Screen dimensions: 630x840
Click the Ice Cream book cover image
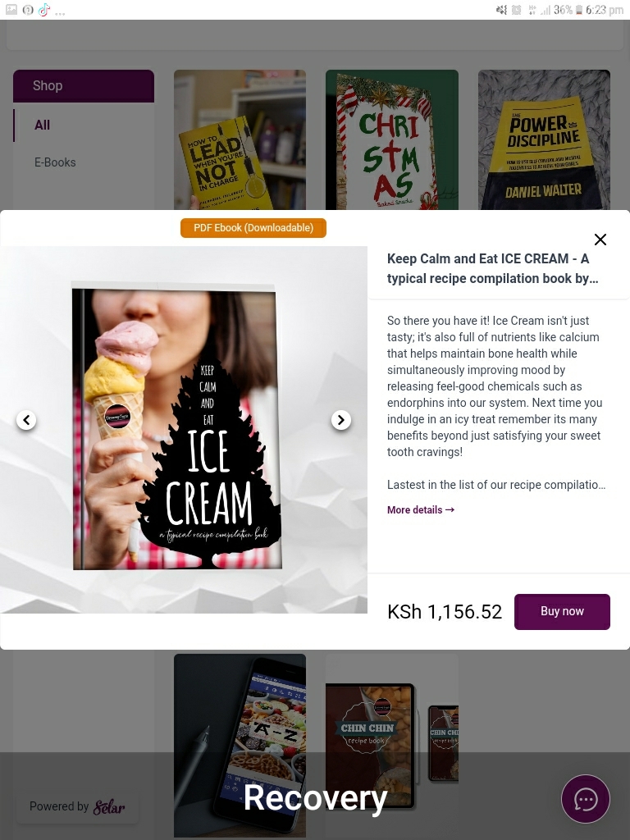[177, 427]
